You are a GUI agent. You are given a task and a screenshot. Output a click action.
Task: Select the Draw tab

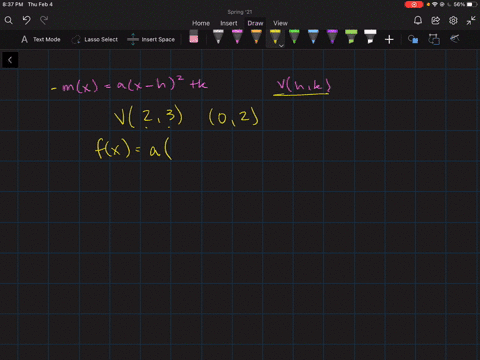pyautogui.click(x=255, y=23)
